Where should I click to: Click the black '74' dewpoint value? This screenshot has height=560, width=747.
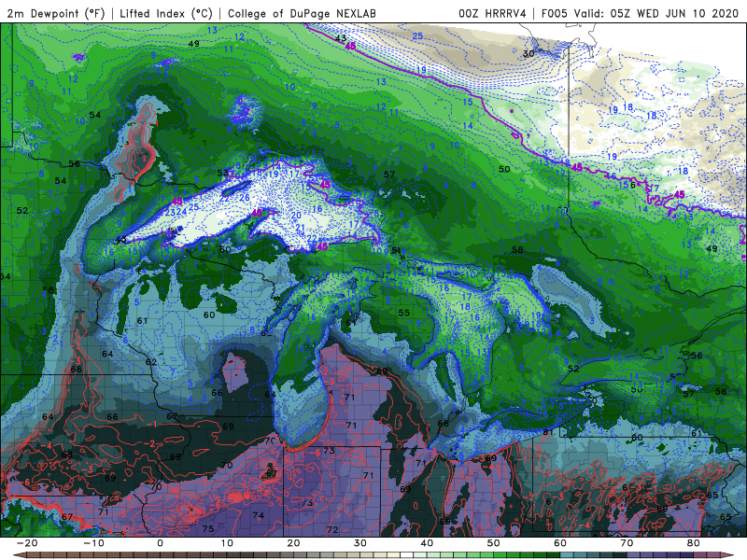click(259, 515)
